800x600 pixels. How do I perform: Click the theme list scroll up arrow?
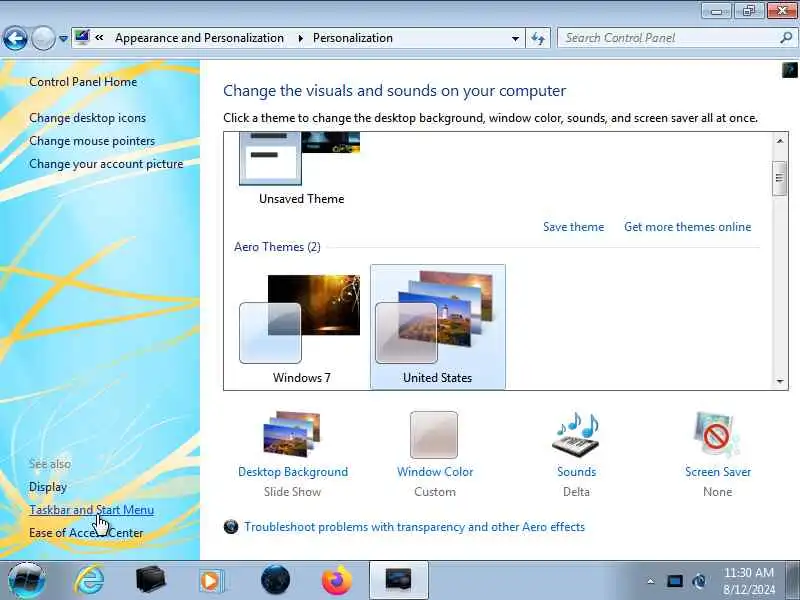coord(780,141)
